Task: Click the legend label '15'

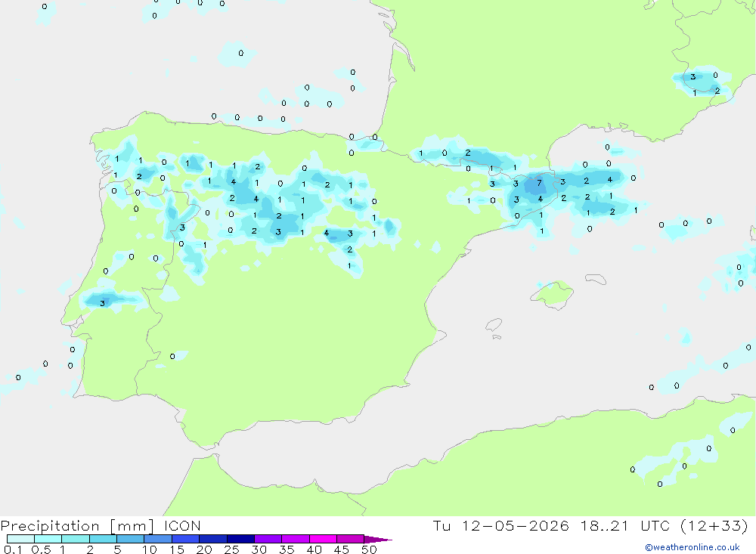Action: pos(177,549)
